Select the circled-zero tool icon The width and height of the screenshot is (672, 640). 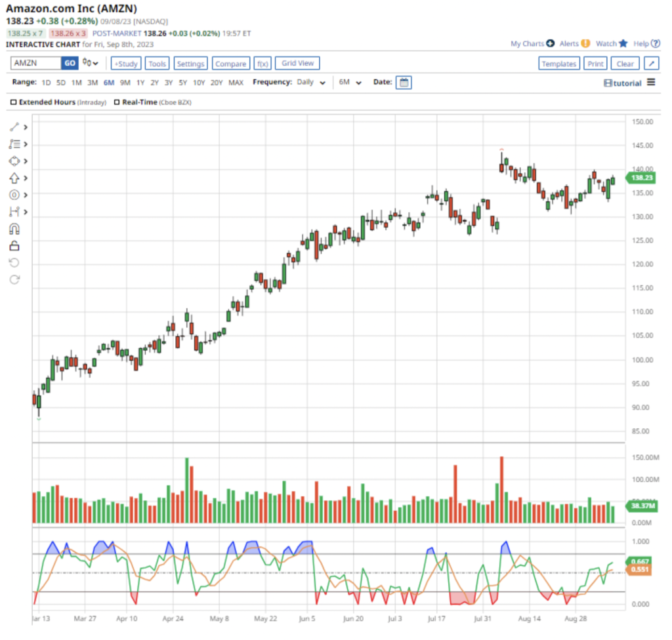14,195
